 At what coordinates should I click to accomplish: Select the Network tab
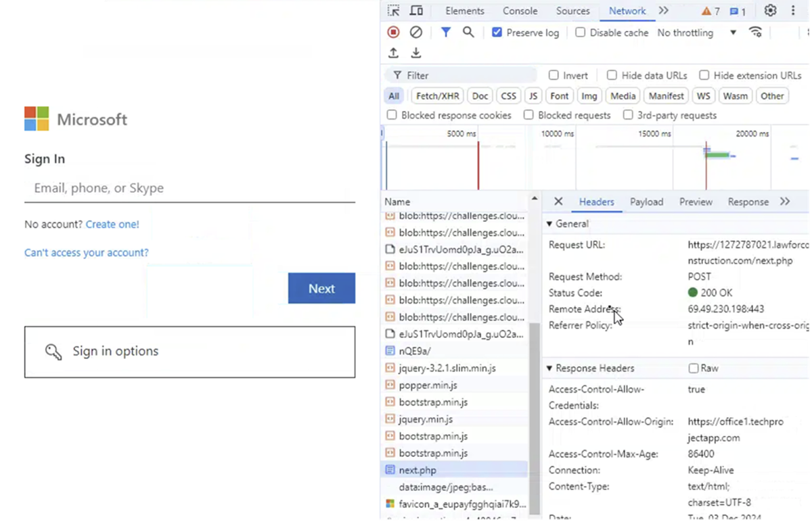click(627, 11)
